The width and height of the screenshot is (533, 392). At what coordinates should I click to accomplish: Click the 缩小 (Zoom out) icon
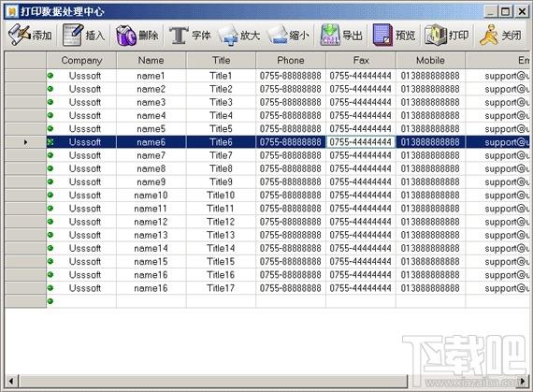point(278,35)
